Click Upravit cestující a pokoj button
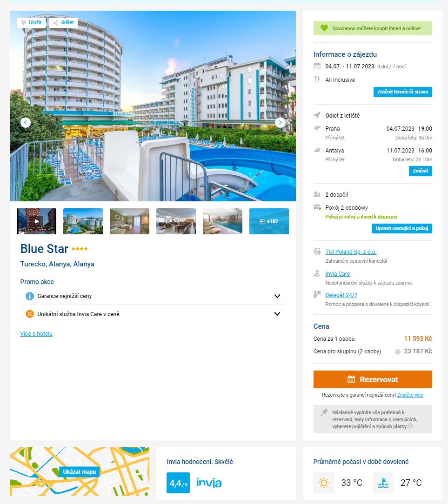This screenshot has width=448, height=504. (401, 229)
